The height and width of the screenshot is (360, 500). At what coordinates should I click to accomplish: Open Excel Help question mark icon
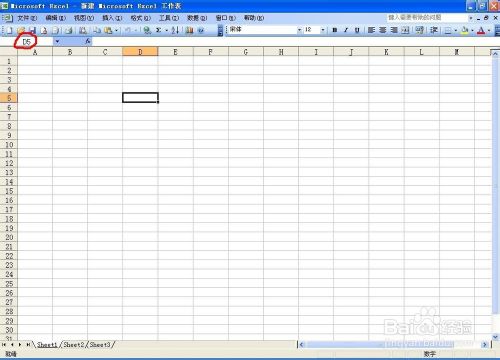pyautogui.click(x=201, y=30)
